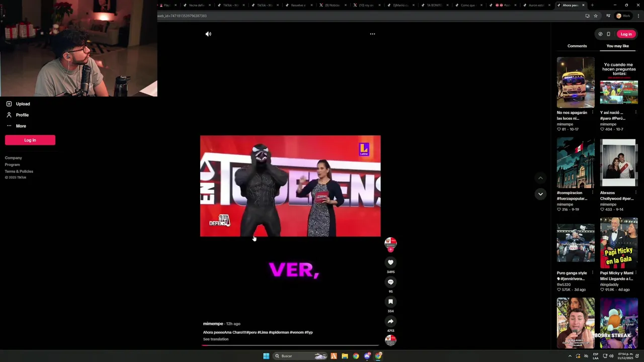Click the video player frame
This screenshot has width=644, height=362.
point(290,186)
